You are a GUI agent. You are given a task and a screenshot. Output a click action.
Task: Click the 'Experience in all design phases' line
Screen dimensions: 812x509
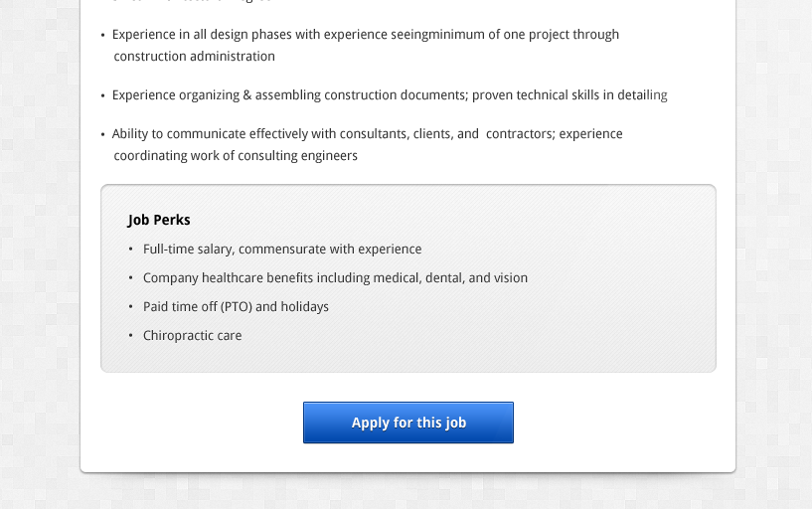point(365,35)
